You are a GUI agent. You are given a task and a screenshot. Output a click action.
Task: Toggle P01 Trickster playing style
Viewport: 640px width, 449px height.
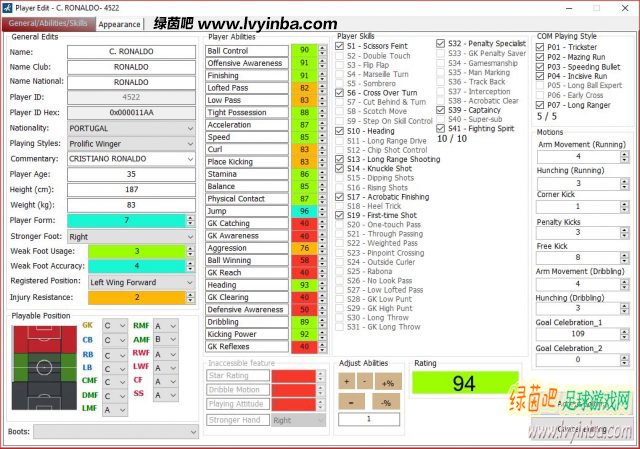(x=540, y=47)
